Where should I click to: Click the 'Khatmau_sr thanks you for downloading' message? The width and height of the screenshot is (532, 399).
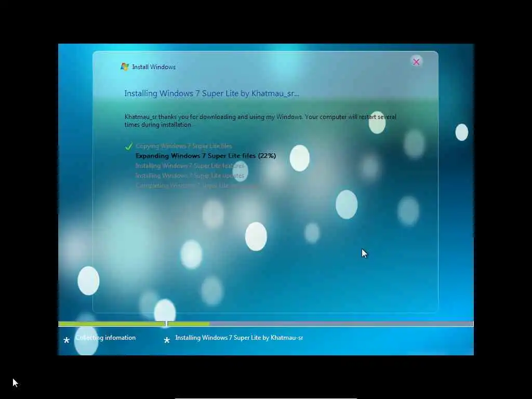pos(260,121)
